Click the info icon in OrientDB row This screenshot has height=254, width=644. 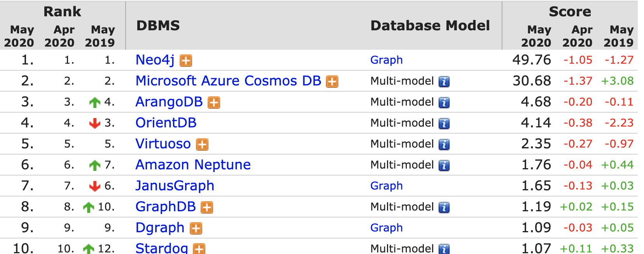tap(444, 124)
